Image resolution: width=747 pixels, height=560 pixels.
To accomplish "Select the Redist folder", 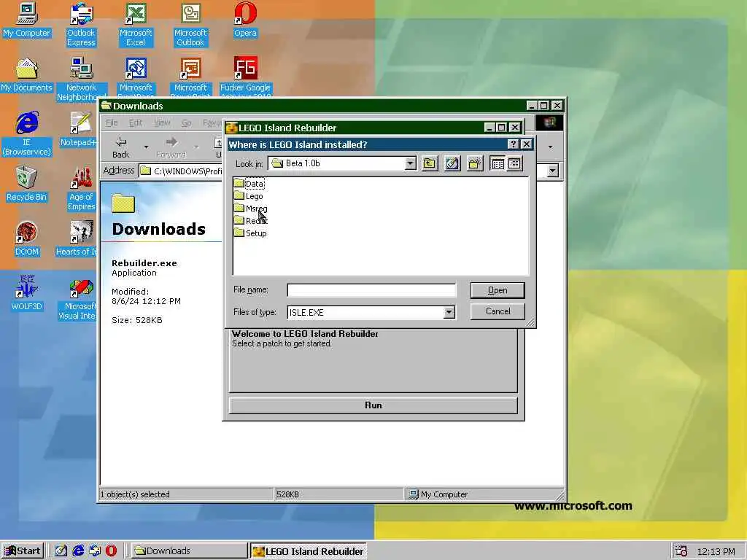I will click(x=251, y=220).
